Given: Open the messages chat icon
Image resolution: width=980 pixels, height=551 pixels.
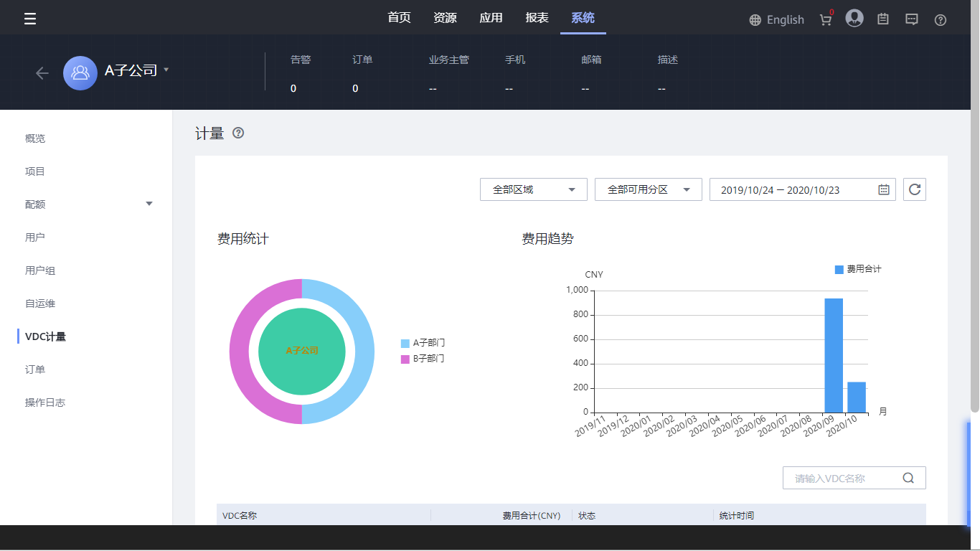Looking at the screenshot, I should click(912, 19).
